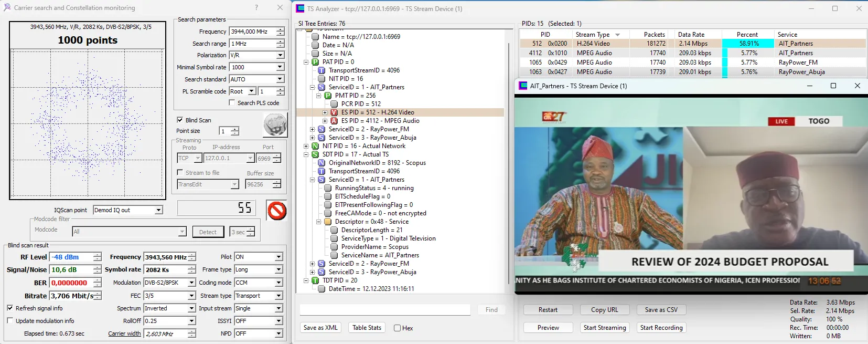Open the IQScan point dropdown
The image size is (868, 344).
tap(158, 210)
